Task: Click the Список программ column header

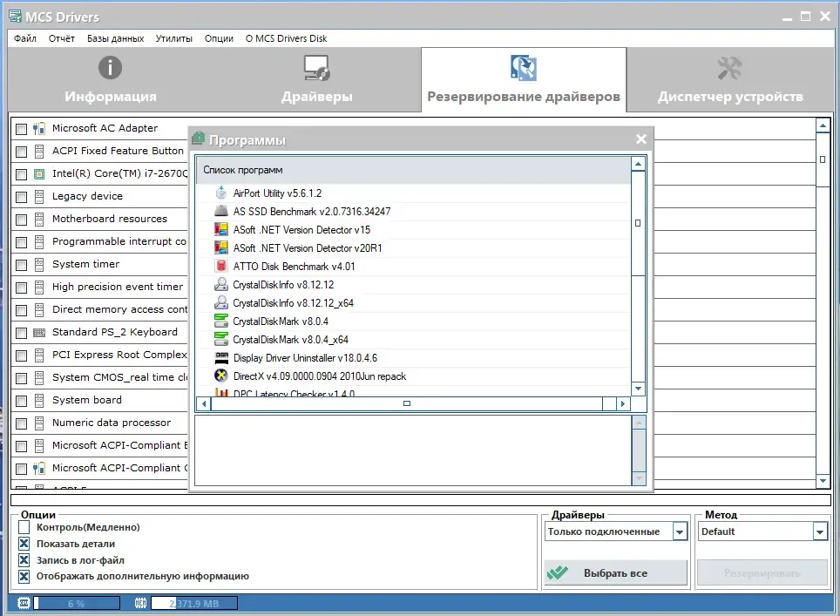Action: [414, 170]
